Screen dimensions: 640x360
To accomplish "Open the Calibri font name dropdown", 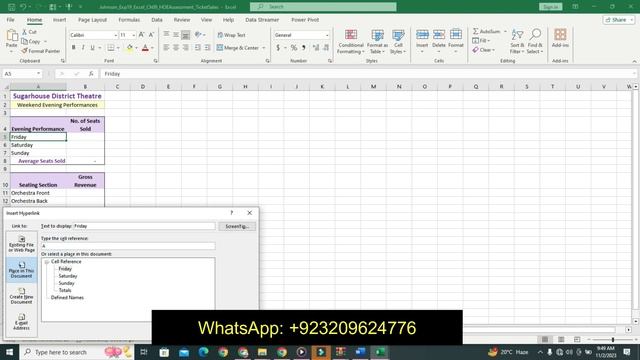I will tap(116, 36).
